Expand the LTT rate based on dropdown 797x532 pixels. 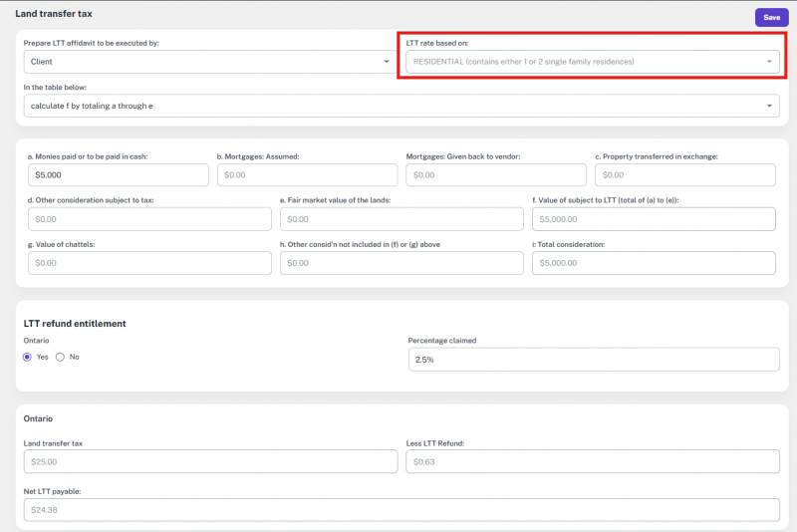[592, 62]
